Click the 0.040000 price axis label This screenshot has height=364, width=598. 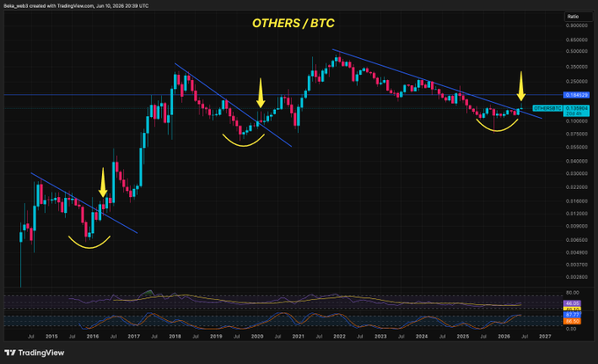coord(577,161)
